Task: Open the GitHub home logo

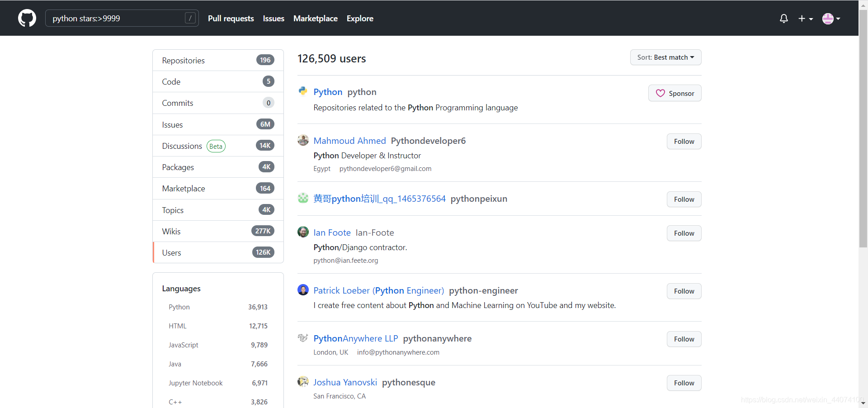Action: pos(27,18)
